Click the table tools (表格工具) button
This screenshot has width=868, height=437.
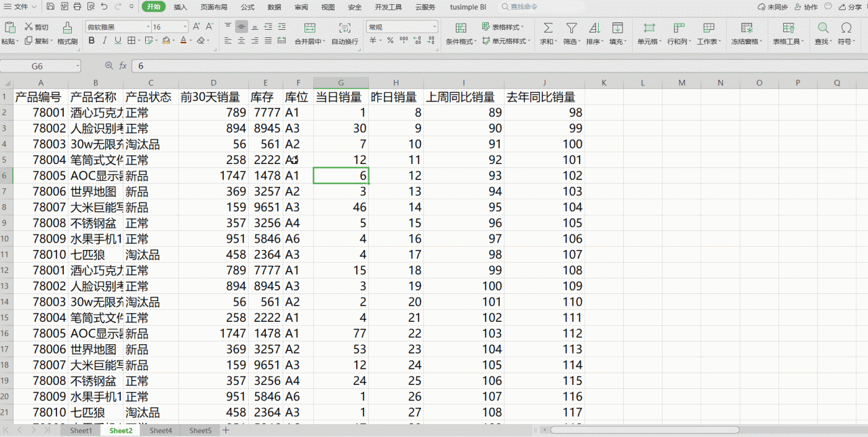click(788, 35)
